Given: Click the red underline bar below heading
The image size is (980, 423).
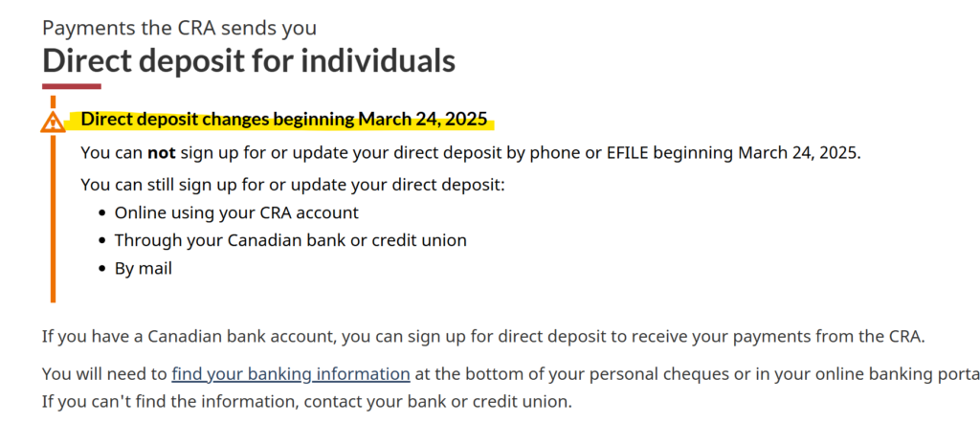Looking at the screenshot, I should [72, 86].
